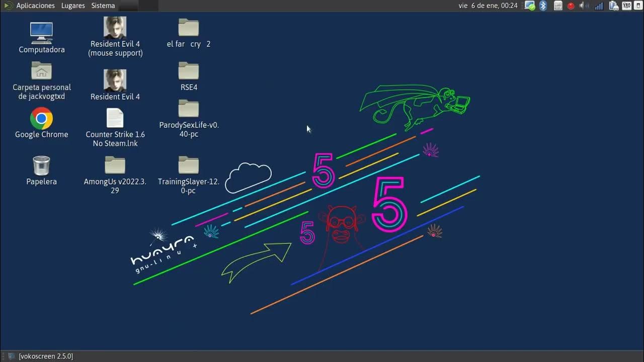Open the volume speaker tray icon
This screenshot has height=362, width=644.
[584, 6]
